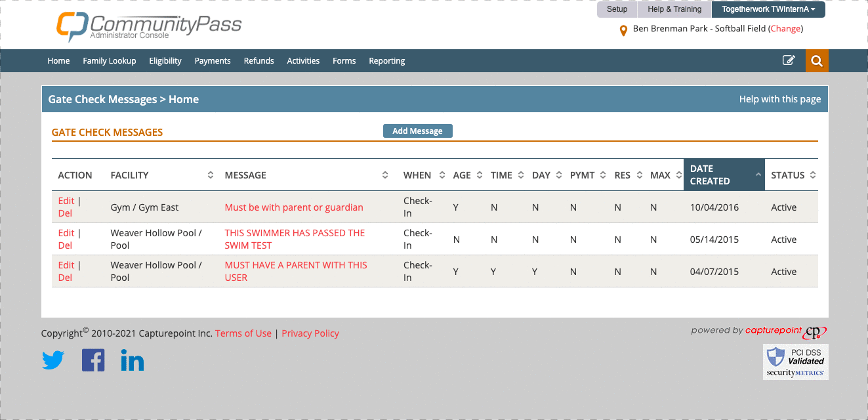This screenshot has width=868, height=420.
Task: Click the location pin icon
Action: point(623,30)
